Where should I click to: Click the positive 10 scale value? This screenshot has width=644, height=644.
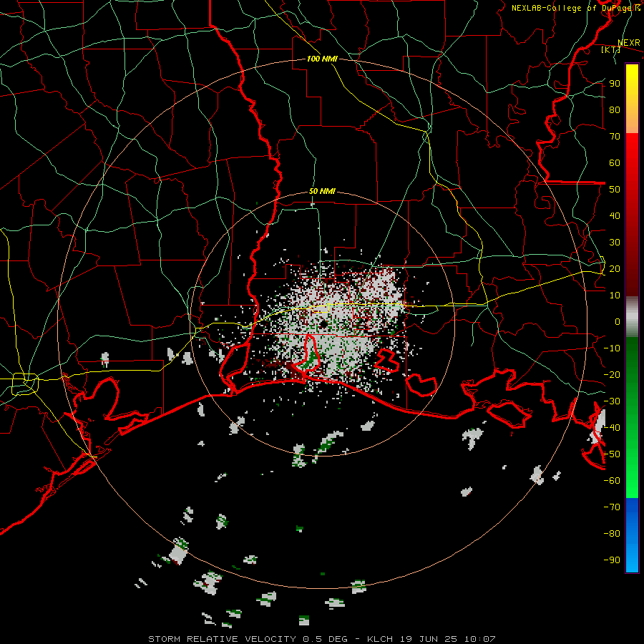(x=615, y=296)
